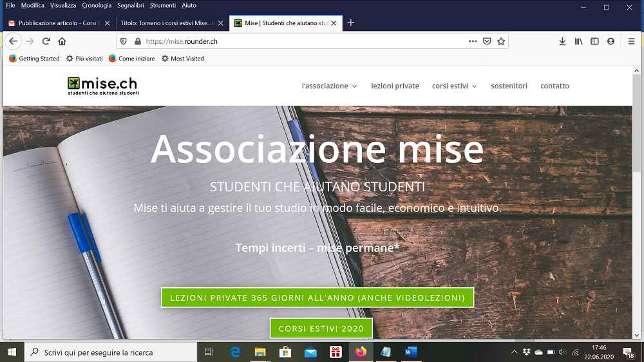Viewport: 644px width, 362px height.
Task: Open the notification center
Action: (629, 352)
